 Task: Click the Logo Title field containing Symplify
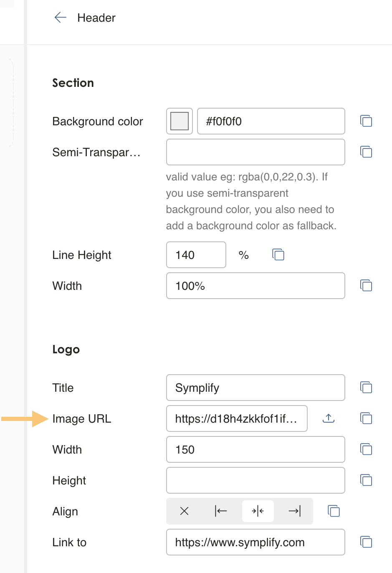click(255, 388)
